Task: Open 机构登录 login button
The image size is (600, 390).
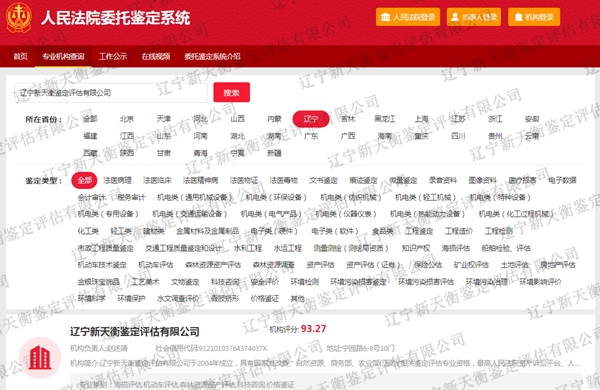Action: tap(534, 17)
